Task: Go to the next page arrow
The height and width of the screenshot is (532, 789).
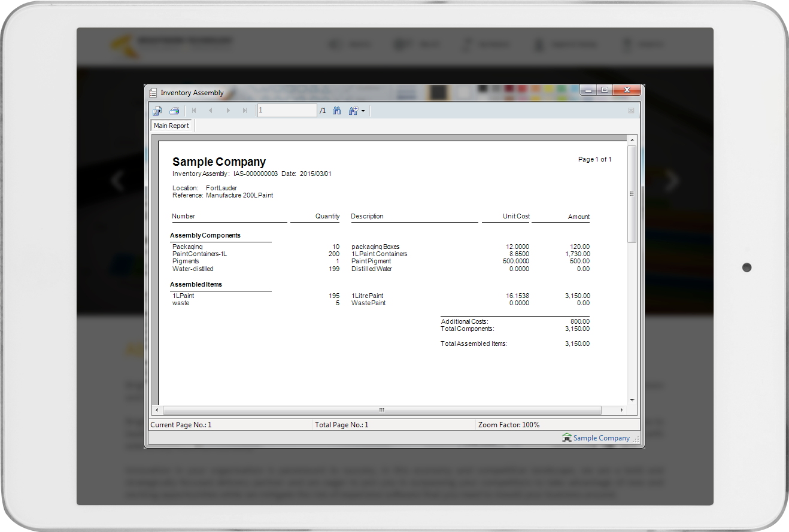Action: pos(227,111)
